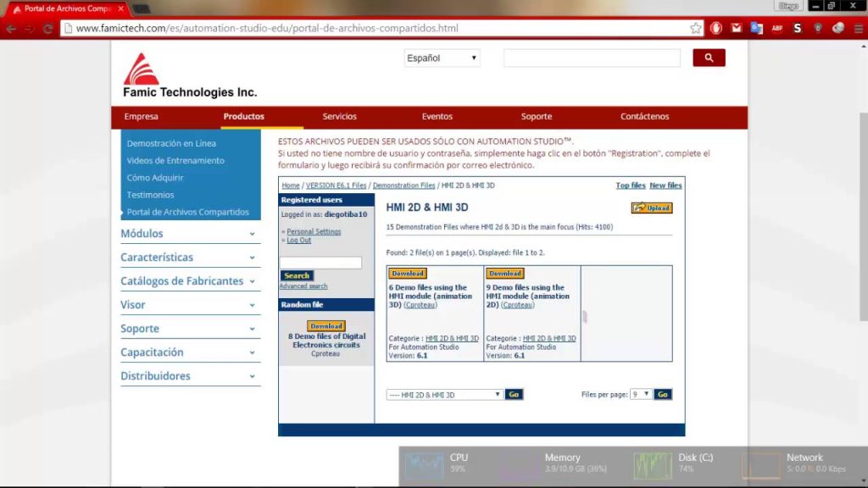Open the site search with the magnifier icon
This screenshot has width=868, height=488.
coord(709,58)
